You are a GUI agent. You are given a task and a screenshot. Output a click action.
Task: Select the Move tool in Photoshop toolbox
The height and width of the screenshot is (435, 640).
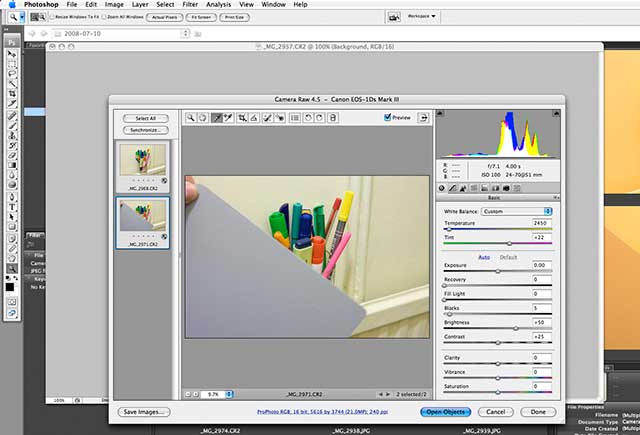pyautogui.click(x=12, y=54)
